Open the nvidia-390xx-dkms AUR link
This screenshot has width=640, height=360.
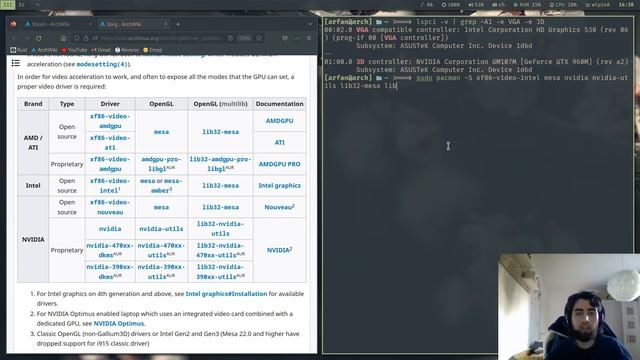110,271
